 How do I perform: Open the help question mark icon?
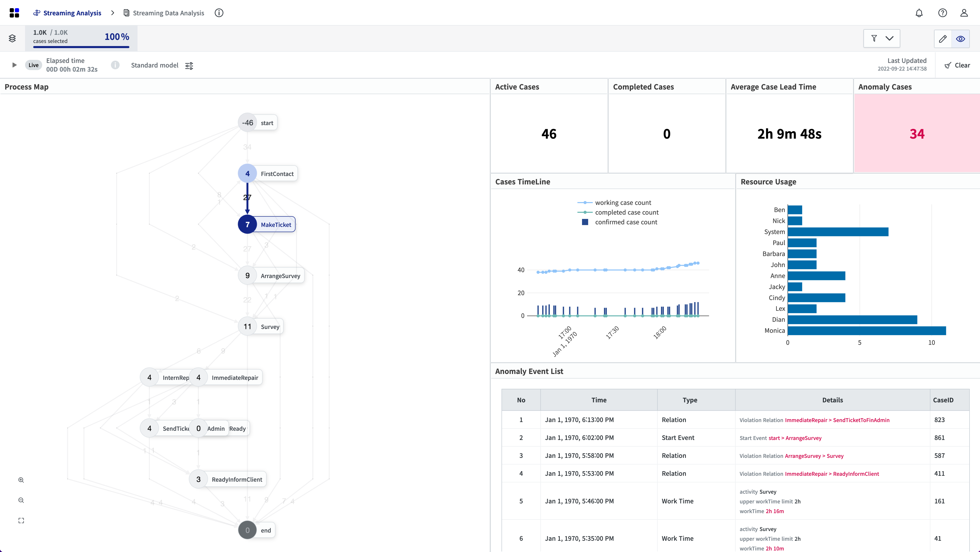[x=942, y=13]
